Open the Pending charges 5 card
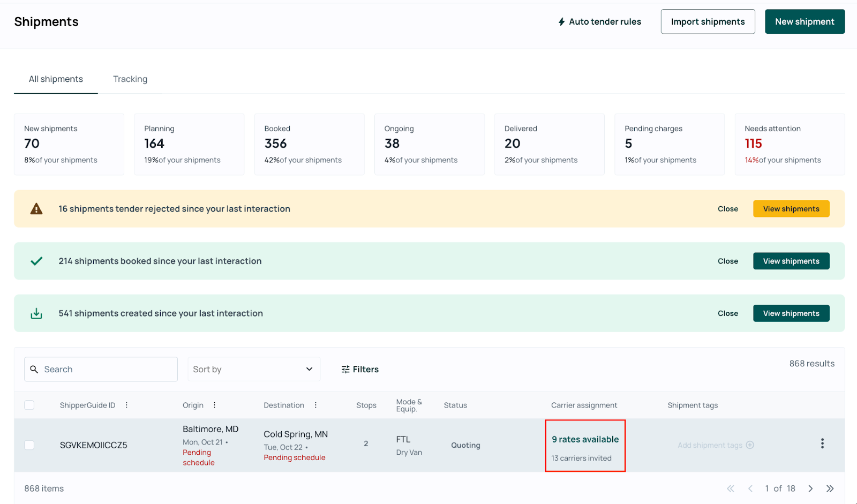857x504 pixels. point(670,144)
